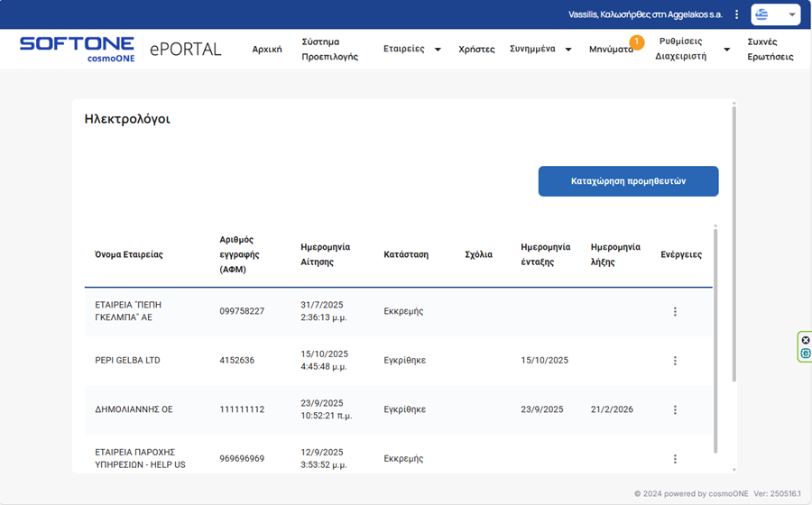812x505 pixels.
Task: Click the teal icon on right-edge widget
Action: [806, 353]
